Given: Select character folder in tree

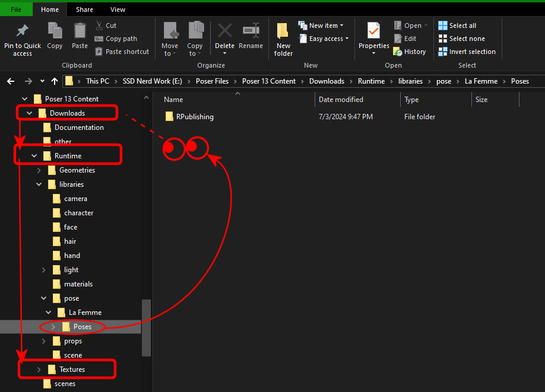Looking at the screenshot, I should [78, 213].
